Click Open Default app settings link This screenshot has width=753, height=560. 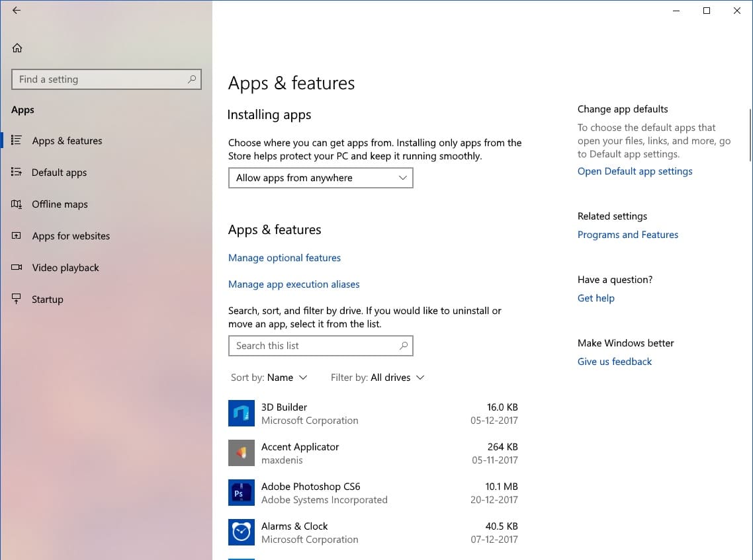[x=635, y=171]
